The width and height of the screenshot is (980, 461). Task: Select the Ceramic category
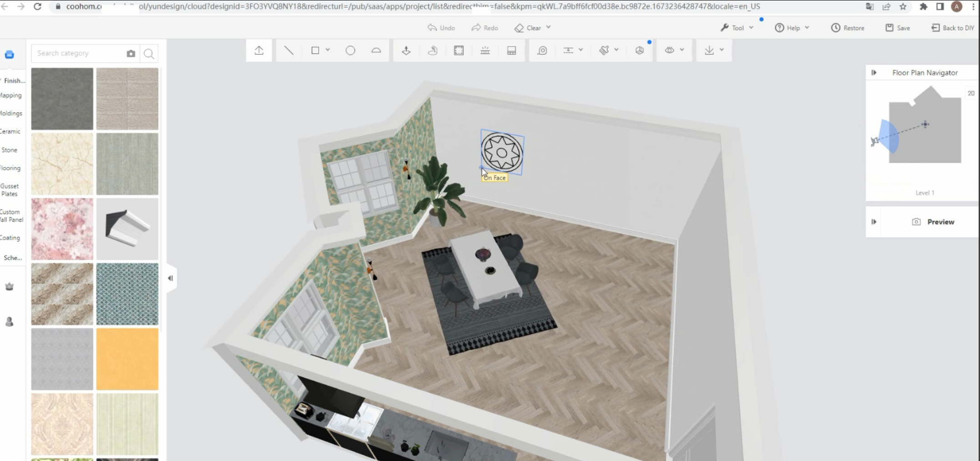[10, 132]
